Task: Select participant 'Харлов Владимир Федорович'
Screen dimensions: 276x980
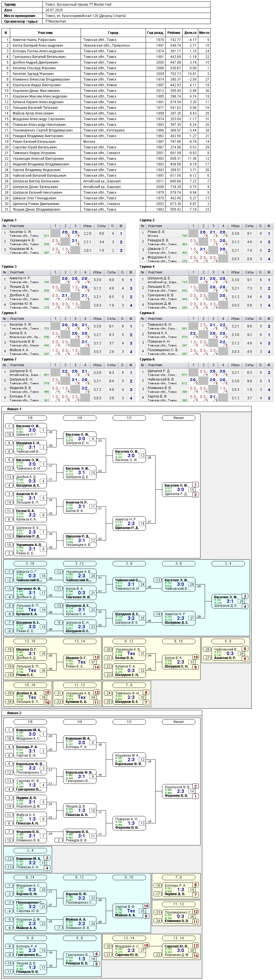Action: (36, 170)
